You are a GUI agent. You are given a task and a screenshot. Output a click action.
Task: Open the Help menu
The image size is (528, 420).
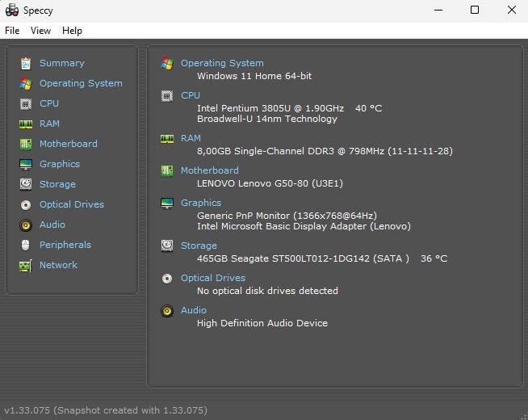[x=72, y=31]
